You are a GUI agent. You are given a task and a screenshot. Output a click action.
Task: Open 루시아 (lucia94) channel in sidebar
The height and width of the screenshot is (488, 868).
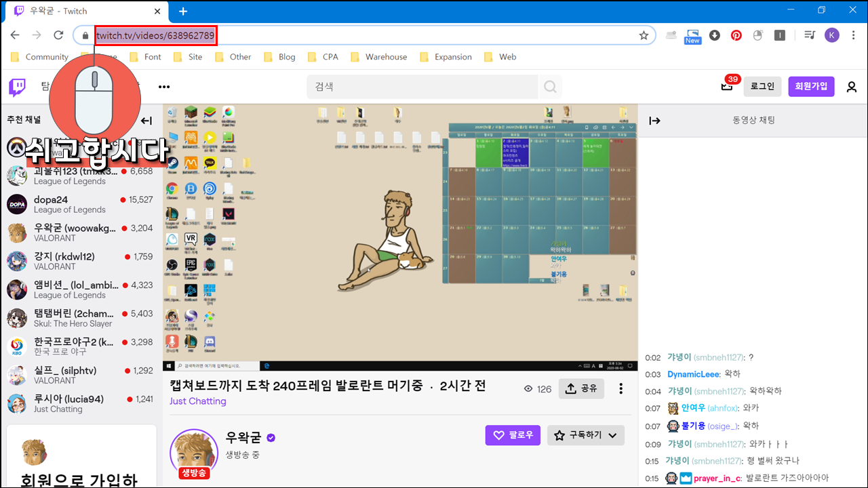pyautogui.click(x=81, y=403)
